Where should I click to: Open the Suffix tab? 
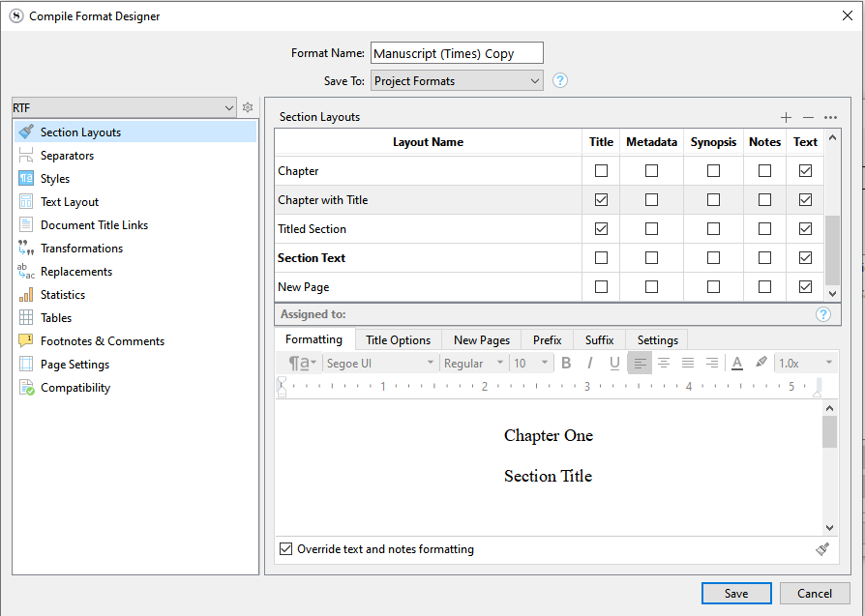(x=599, y=339)
